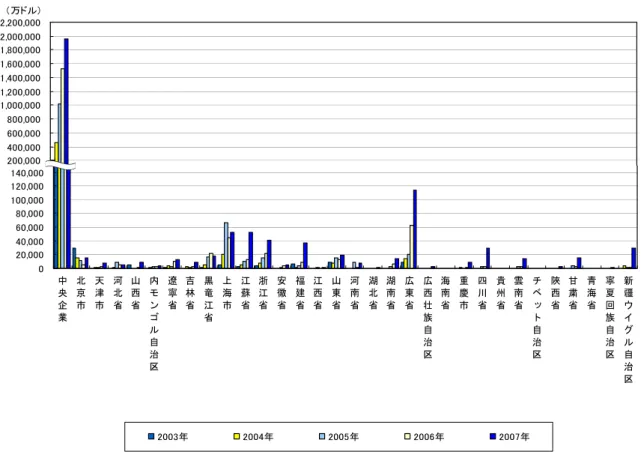
Task: Click the 新疆ウイグル自治区 category label
Action: (x=628, y=329)
